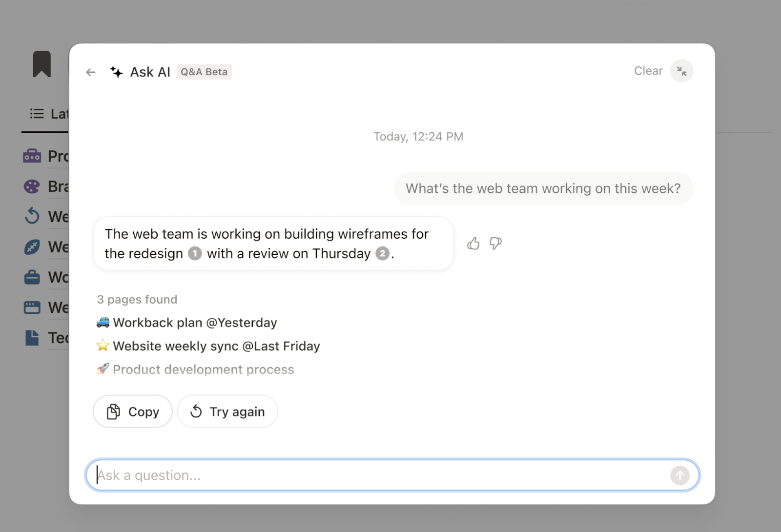
Task: Give the answer a thumbs up
Action: 473,243
